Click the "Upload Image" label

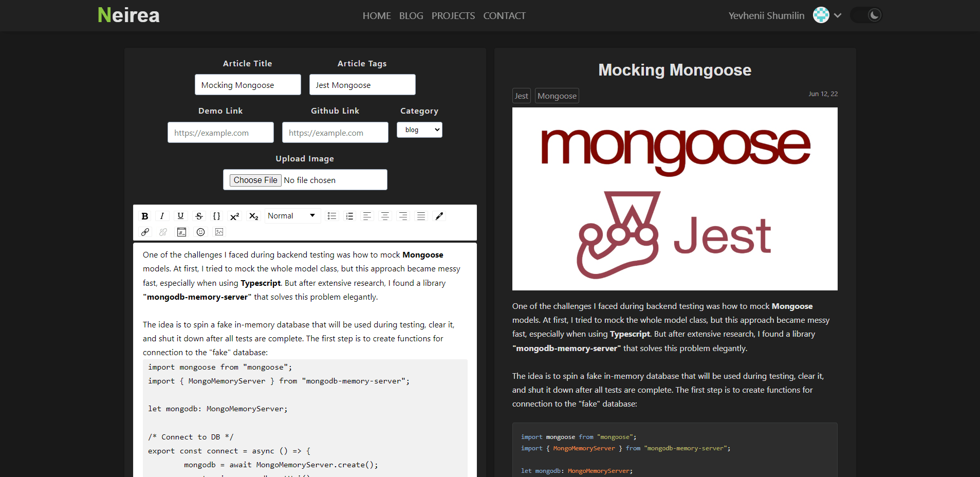pyautogui.click(x=305, y=158)
